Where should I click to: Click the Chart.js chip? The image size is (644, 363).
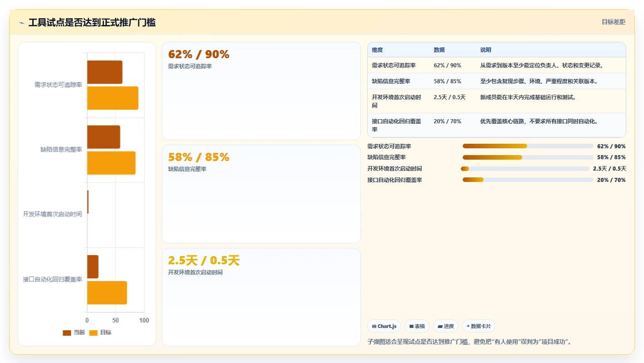click(384, 326)
